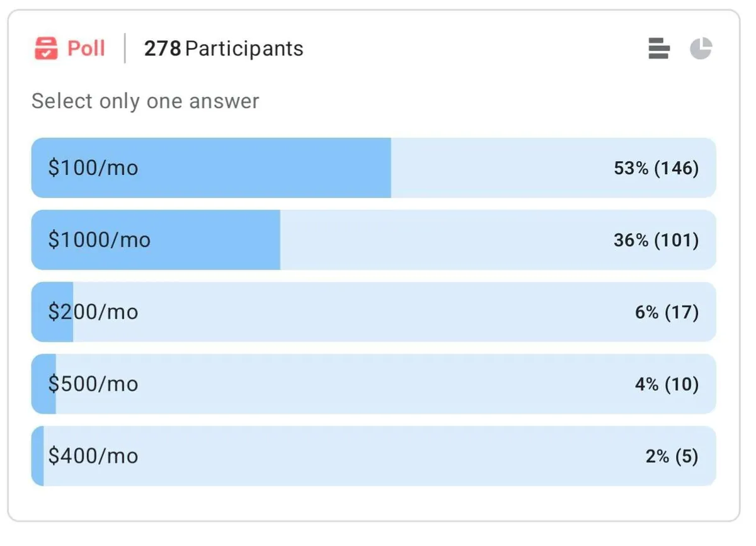756x546 pixels.
Task: Click the 2% (5) result figure
Action: [x=672, y=456]
